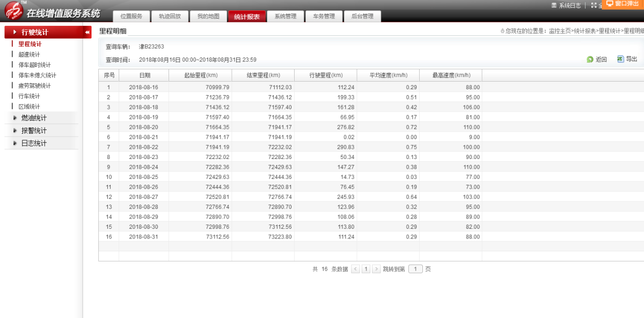The width and height of the screenshot is (644, 318).
Task: Select 超速统计 in the sidebar
Action: point(29,55)
